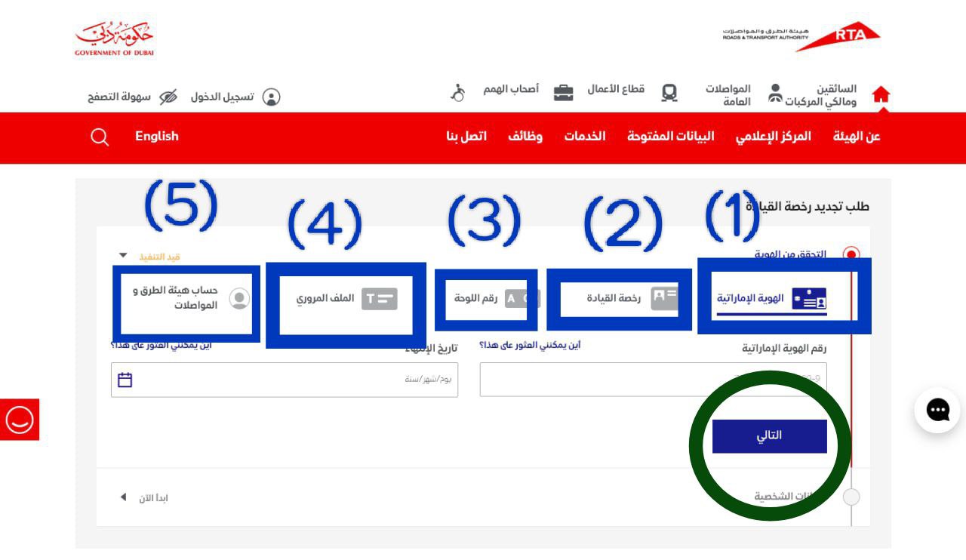Choose the رخصة القيادة verification option
Viewport: 966px width, 560px height.
tap(619, 298)
